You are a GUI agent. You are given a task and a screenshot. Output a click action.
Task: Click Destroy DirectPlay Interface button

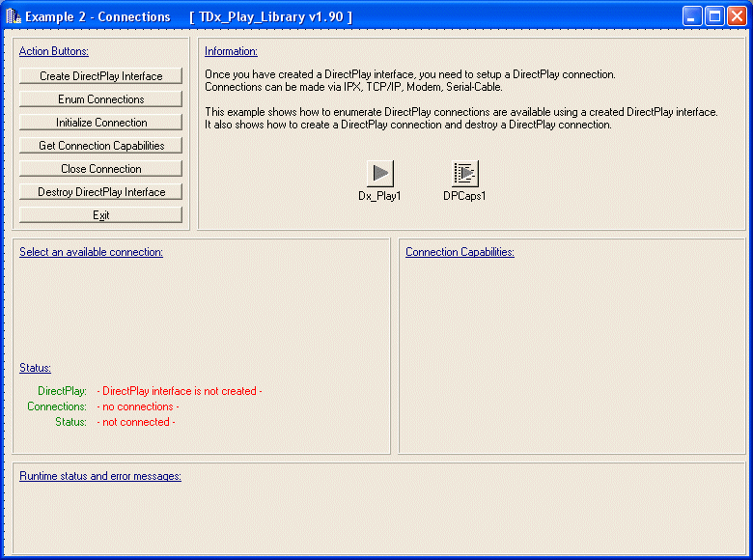100,191
